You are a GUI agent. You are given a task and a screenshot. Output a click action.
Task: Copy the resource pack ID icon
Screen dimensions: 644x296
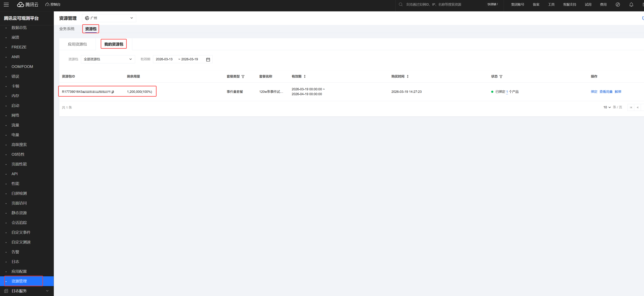coord(113,92)
